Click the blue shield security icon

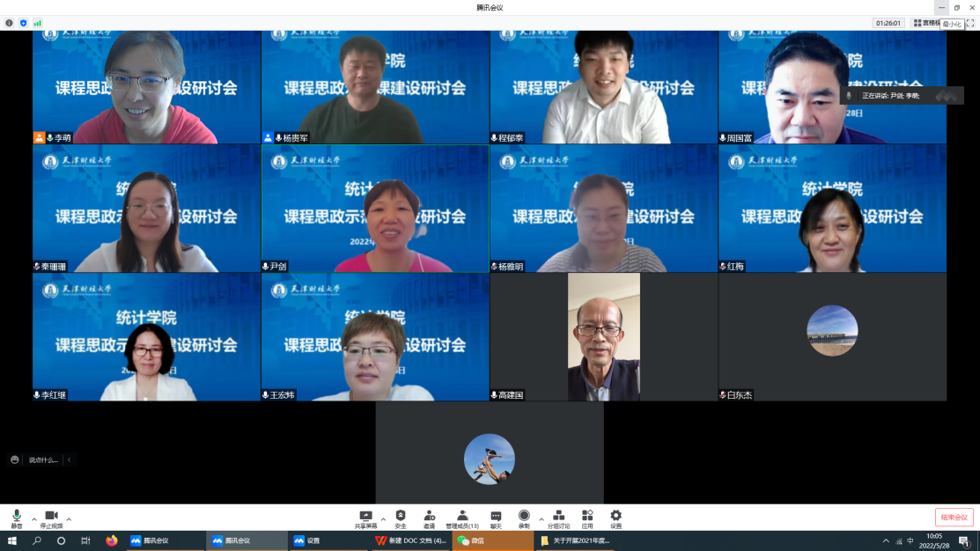[x=23, y=23]
